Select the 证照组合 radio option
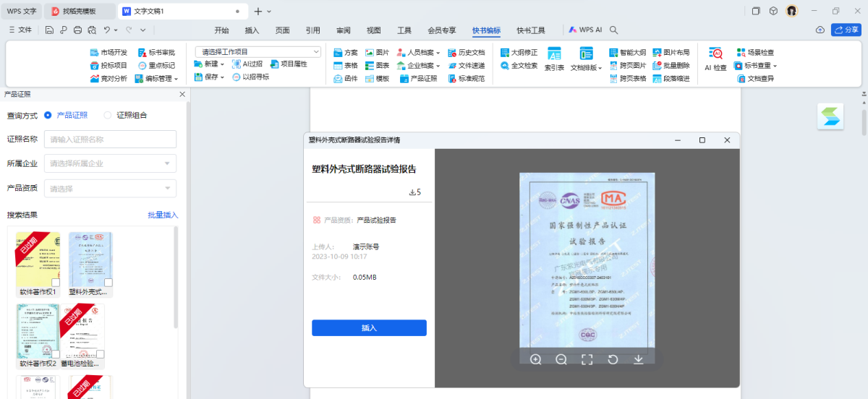This screenshot has width=868, height=399. tap(109, 115)
